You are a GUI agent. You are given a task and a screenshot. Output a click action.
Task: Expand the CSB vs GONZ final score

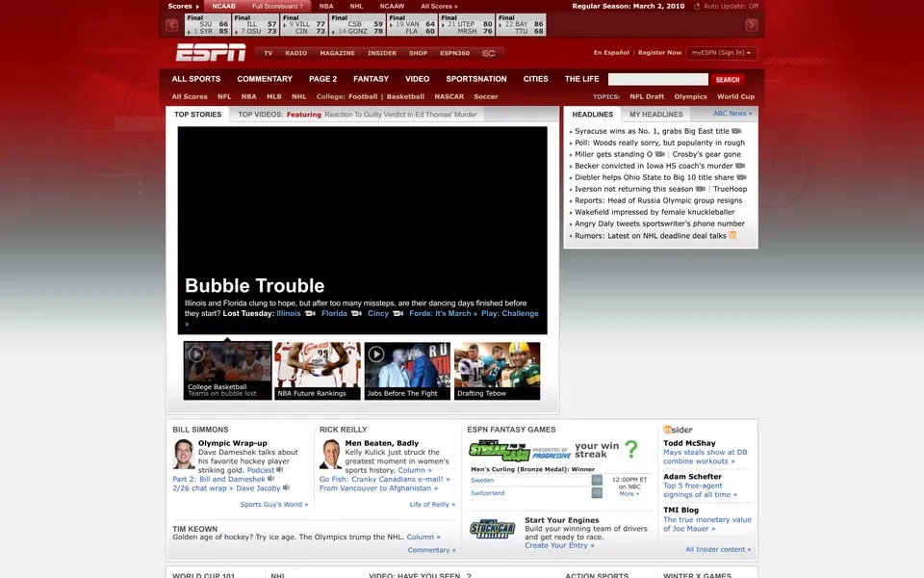tap(357, 25)
